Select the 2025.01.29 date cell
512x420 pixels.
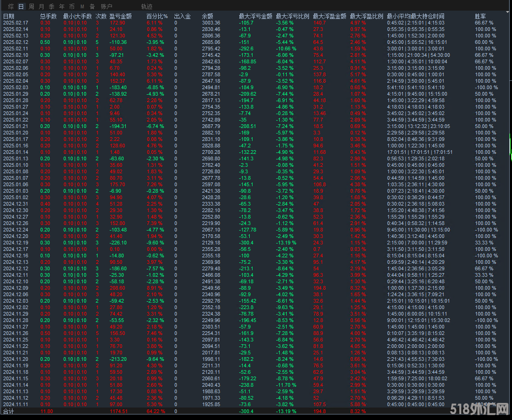(x=16, y=94)
